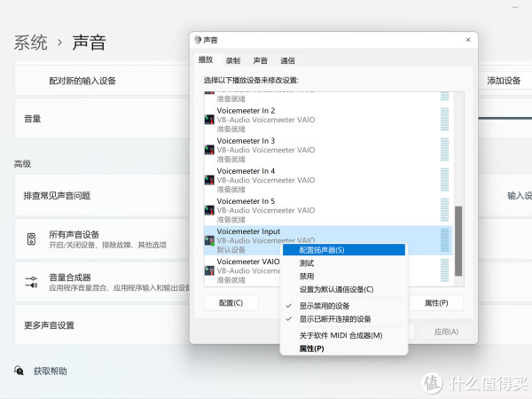
Task: Open 更多声音设置 link
Action: pos(50,325)
